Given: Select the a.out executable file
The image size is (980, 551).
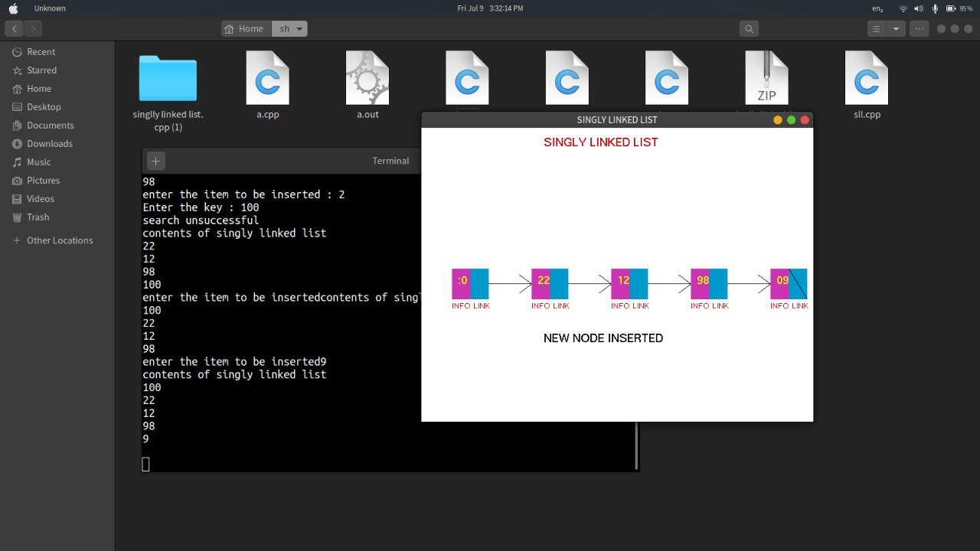Looking at the screenshot, I should (367, 78).
